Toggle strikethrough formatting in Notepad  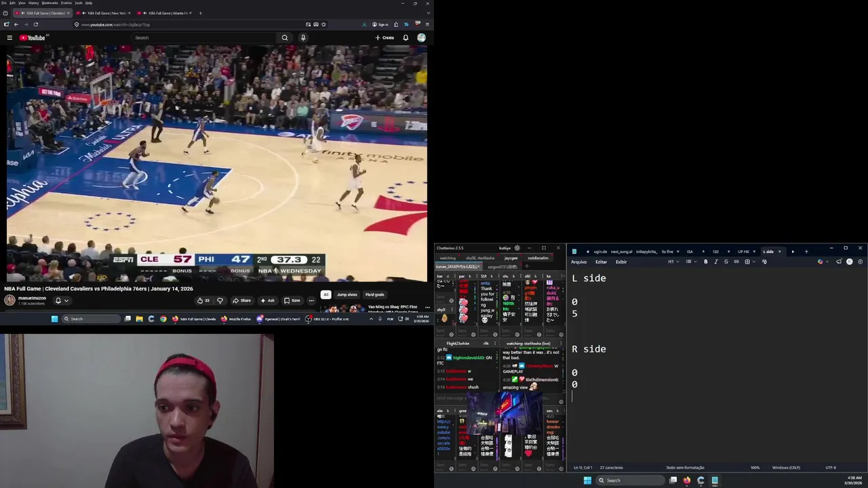[x=726, y=262]
